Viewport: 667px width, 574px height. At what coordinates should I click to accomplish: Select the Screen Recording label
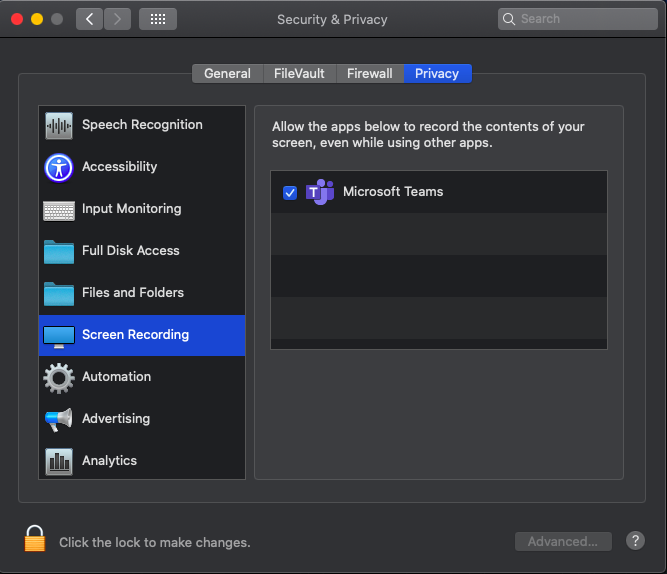pos(135,334)
